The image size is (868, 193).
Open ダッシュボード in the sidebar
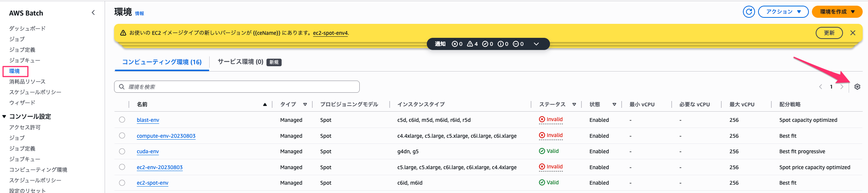pyautogui.click(x=27, y=28)
